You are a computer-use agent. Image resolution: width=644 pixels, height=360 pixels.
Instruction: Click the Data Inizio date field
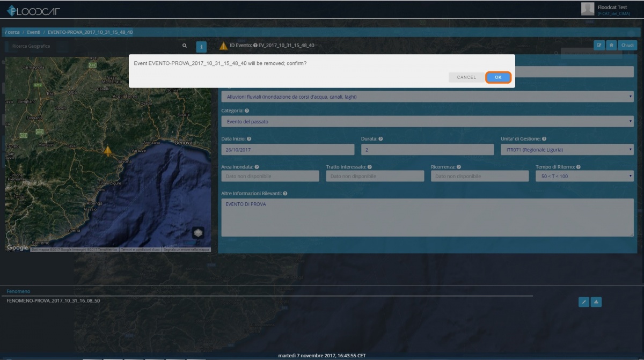288,150
